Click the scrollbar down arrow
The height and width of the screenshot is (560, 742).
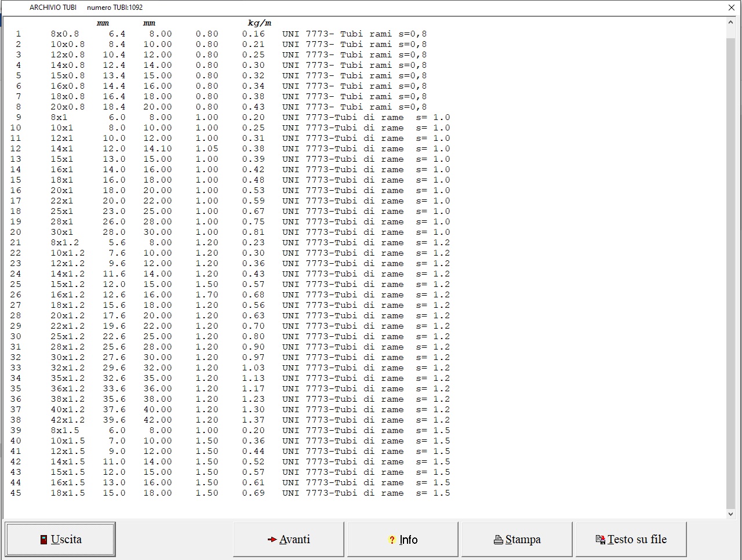pyautogui.click(x=730, y=513)
